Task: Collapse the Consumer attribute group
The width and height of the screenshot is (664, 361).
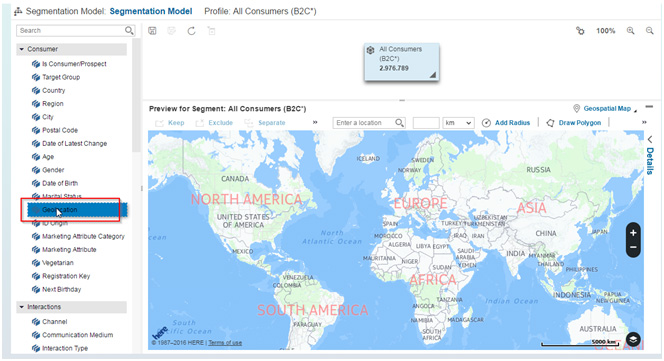Action: 22,49
